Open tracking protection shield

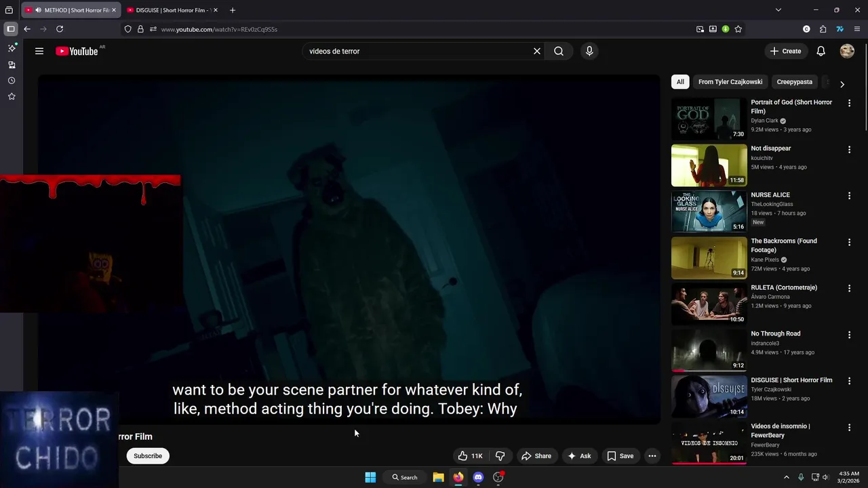pos(127,29)
